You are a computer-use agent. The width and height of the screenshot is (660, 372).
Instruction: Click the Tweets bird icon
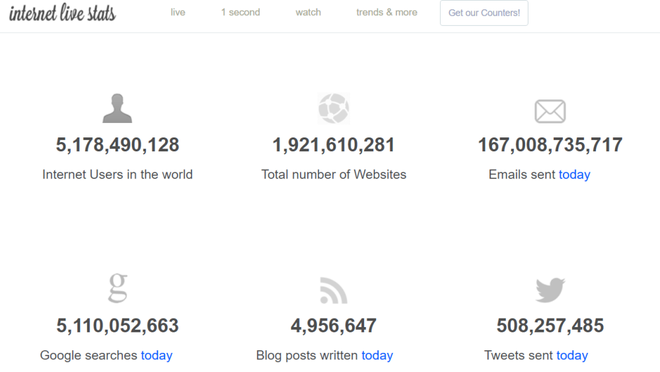click(x=550, y=290)
